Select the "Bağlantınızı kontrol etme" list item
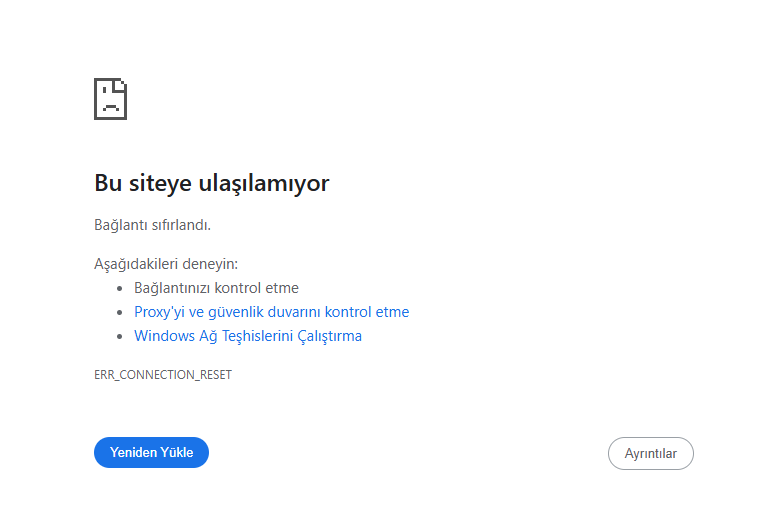 [216, 288]
